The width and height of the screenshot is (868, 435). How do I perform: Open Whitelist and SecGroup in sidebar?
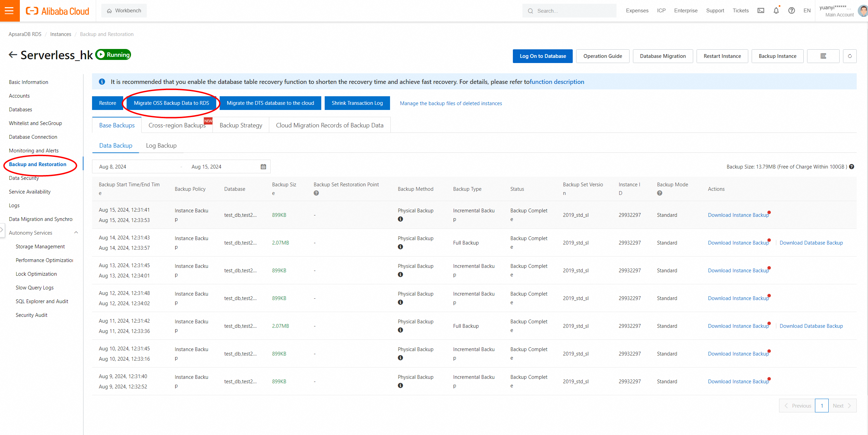tap(35, 123)
